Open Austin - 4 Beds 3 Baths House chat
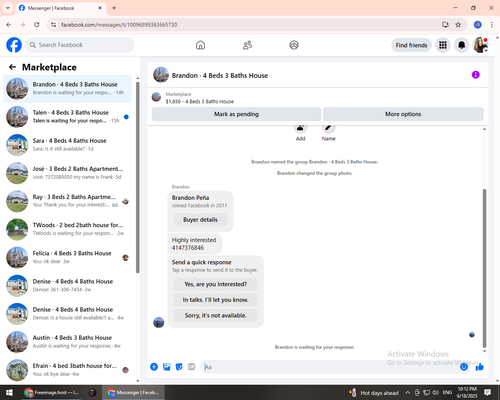This screenshot has height=400, width=500. [x=67, y=342]
